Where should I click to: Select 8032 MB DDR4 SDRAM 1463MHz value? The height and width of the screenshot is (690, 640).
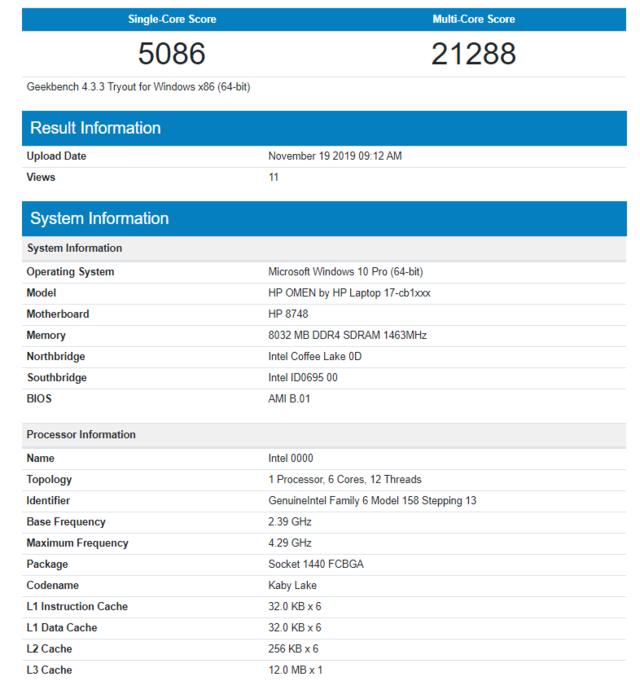347,335
